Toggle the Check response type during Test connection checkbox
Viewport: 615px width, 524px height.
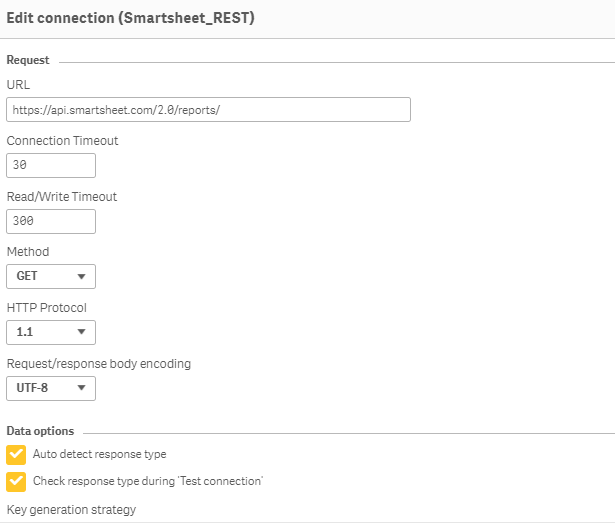(x=16, y=481)
